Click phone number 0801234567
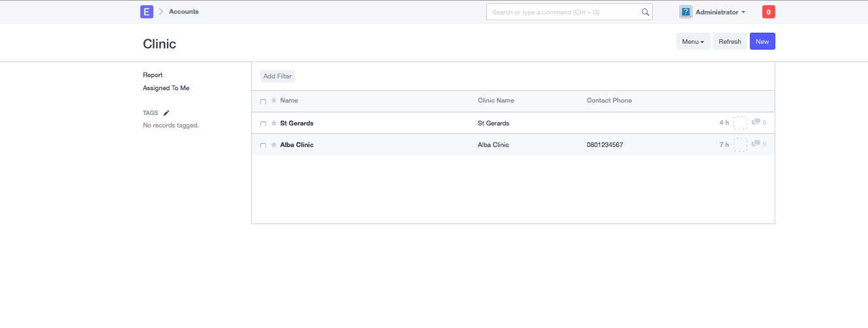Image resolution: width=868 pixels, height=328 pixels. click(605, 144)
